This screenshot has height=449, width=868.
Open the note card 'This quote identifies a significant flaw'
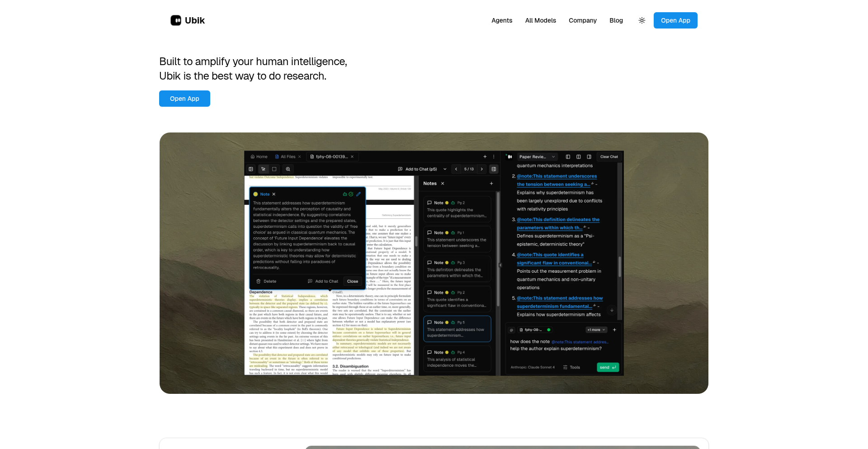point(457,299)
